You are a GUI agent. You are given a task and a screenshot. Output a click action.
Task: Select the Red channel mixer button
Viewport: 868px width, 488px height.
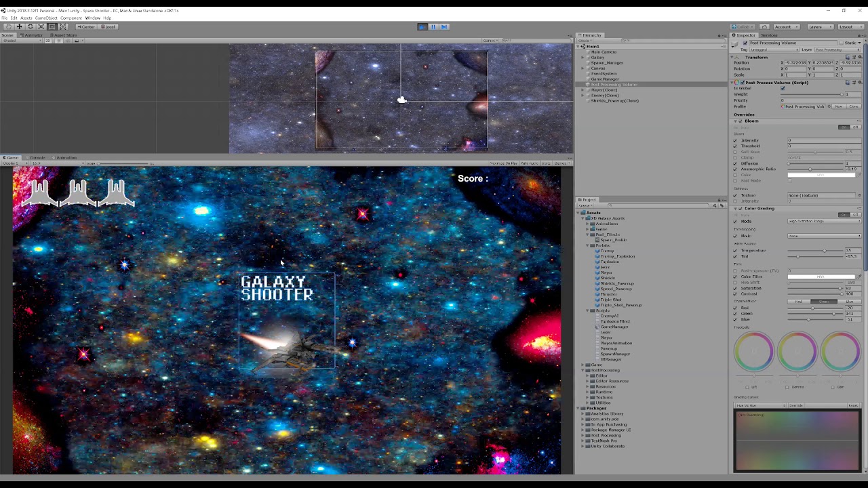tap(799, 302)
